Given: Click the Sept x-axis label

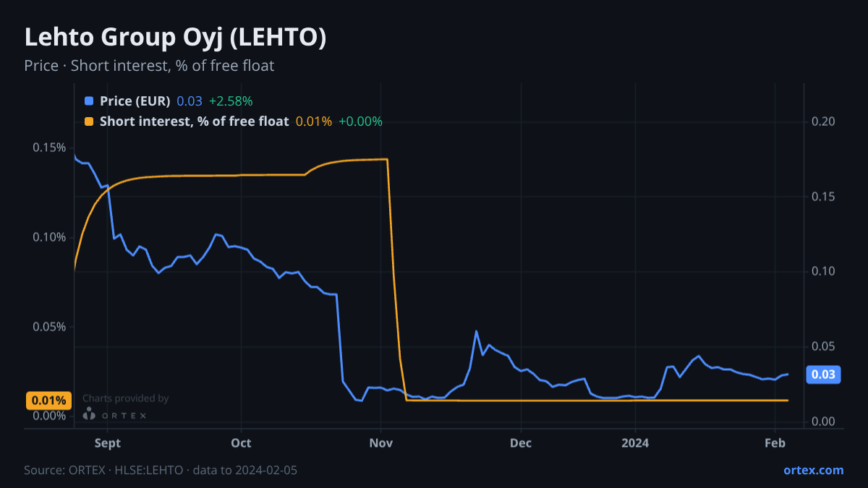Looking at the screenshot, I should (x=107, y=442).
